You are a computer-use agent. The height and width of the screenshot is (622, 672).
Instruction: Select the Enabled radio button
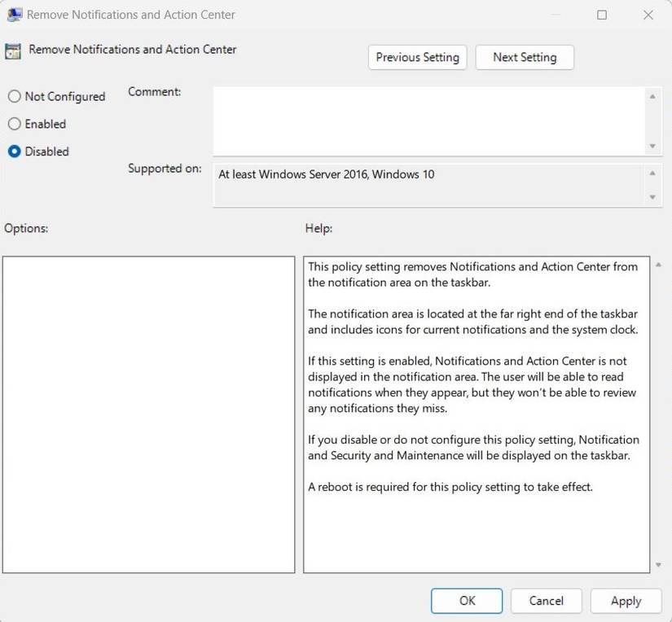click(x=14, y=124)
